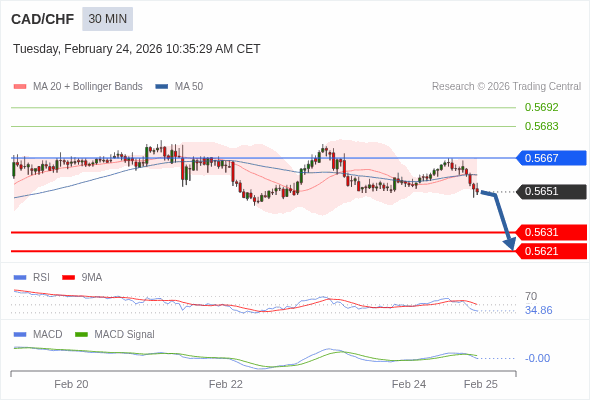Click the Feb 24 axis label
590x400 pixels.
(x=409, y=384)
